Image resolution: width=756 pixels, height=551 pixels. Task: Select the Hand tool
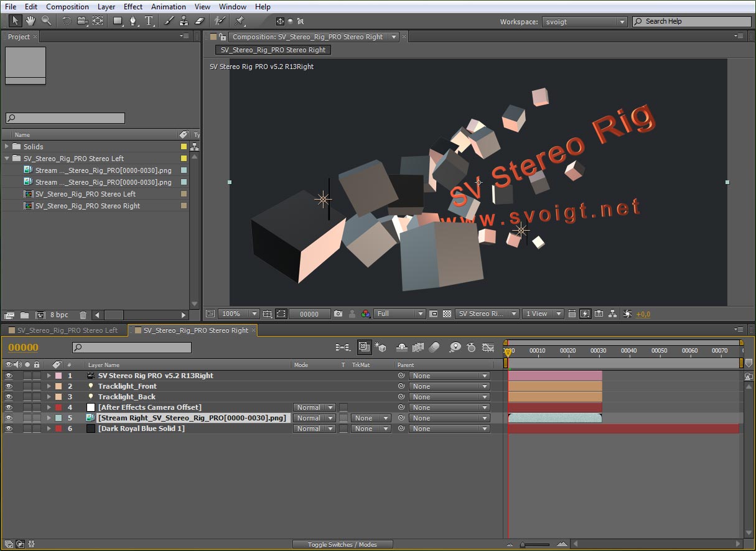tap(30, 21)
